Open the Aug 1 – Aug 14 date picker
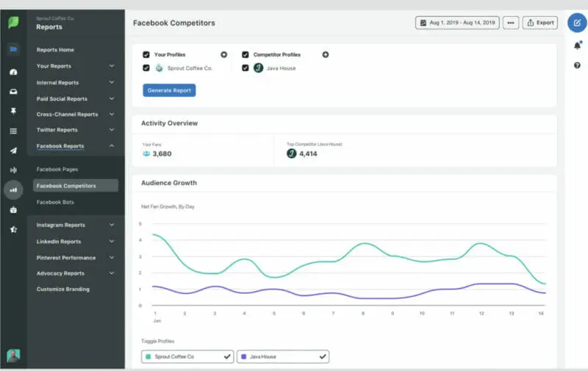The image size is (588, 371). coord(456,23)
